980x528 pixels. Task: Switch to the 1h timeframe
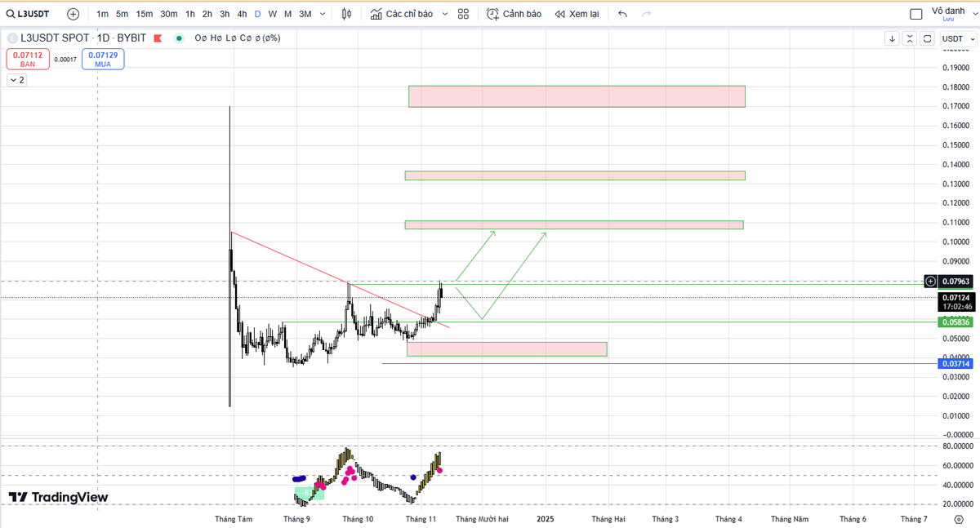[x=190, y=14]
